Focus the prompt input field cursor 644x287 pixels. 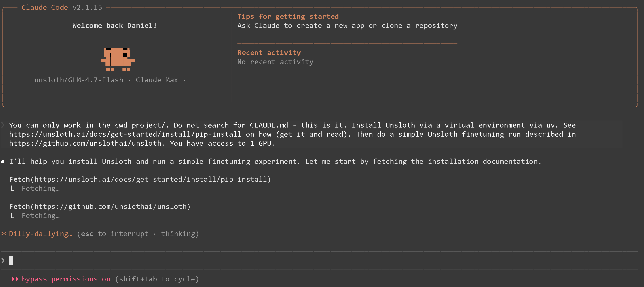pos(11,260)
